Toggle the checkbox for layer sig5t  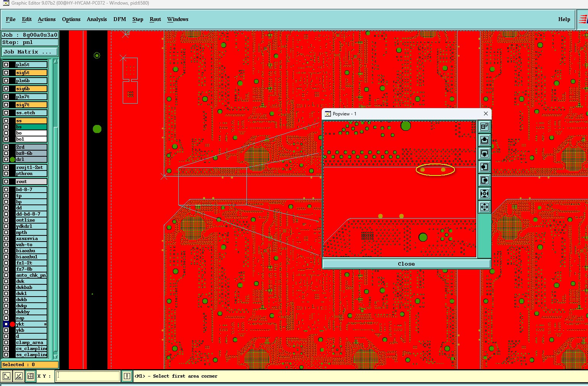[6, 73]
